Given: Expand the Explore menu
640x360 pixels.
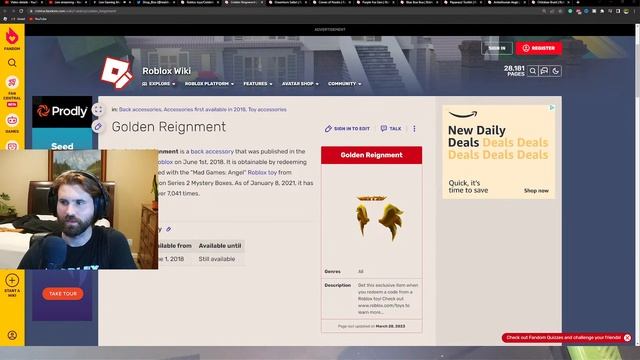Looking at the screenshot, I should point(159,84).
